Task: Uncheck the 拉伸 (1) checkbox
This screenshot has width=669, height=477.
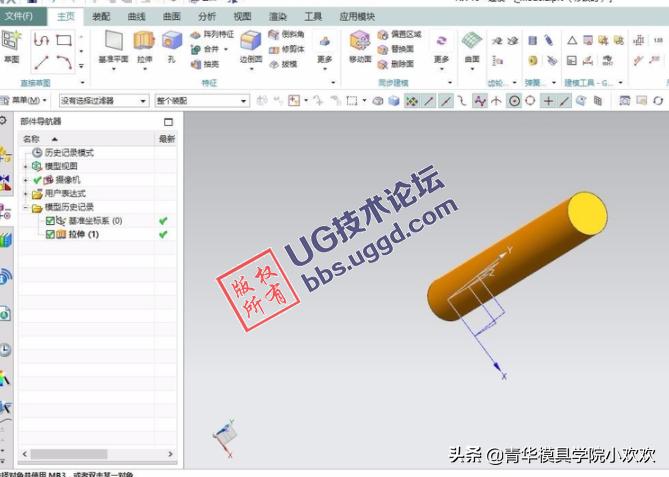Action: (x=50, y=234)
